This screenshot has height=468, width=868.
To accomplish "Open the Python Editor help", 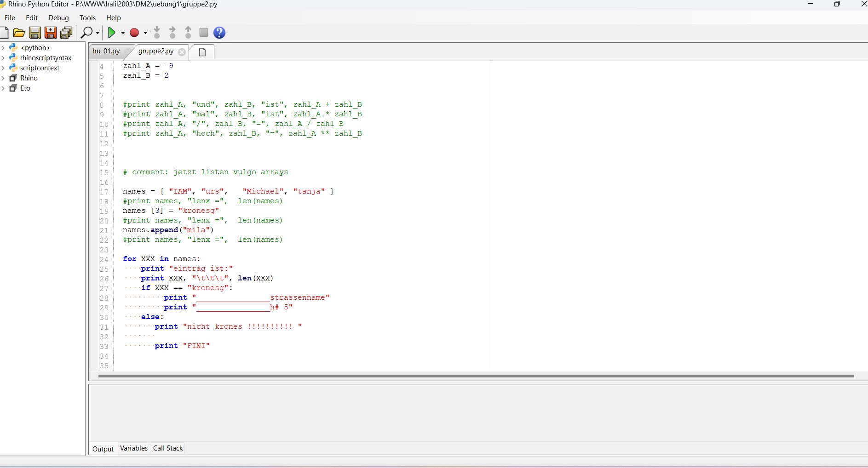I will [x=219, y=32].
